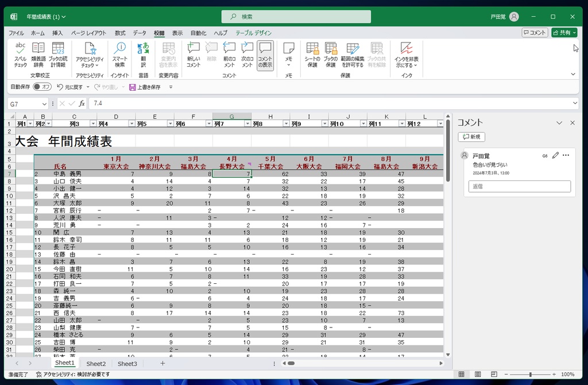Switch to ホーム tab
The width and height of the screenshot is (588, 385).
pyautogui.click(x=37, y=33)
